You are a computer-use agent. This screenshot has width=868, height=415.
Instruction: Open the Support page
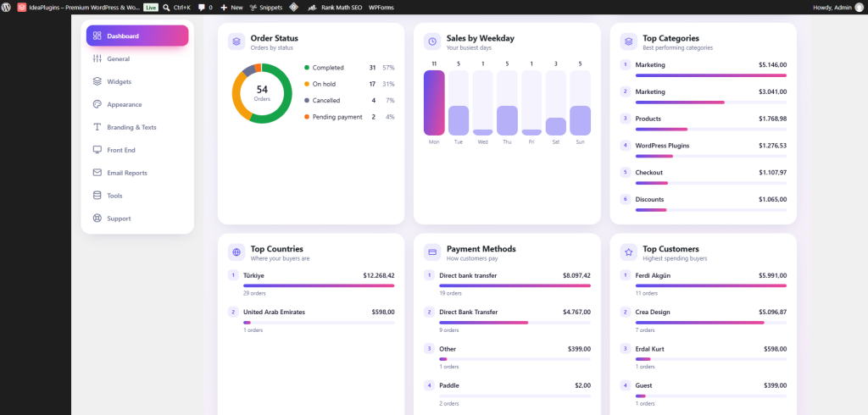click(137, 218)
